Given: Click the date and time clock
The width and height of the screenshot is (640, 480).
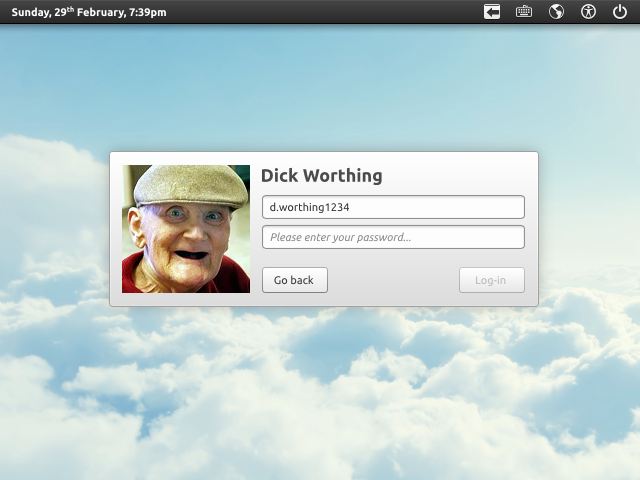Looking at the screenshot, I should click(x=89, y=12).
